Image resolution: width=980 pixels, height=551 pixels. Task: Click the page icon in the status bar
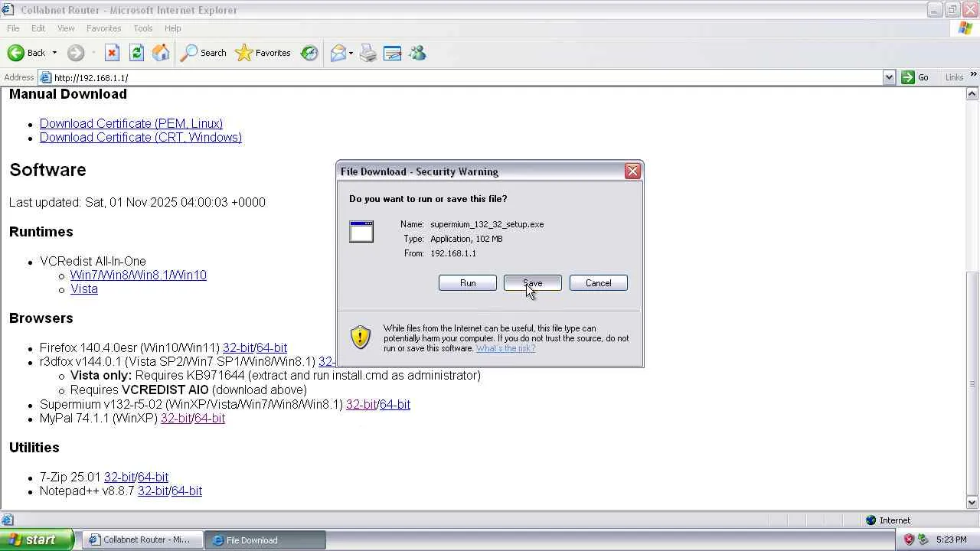pyautogui.click(x=7, y=520)
